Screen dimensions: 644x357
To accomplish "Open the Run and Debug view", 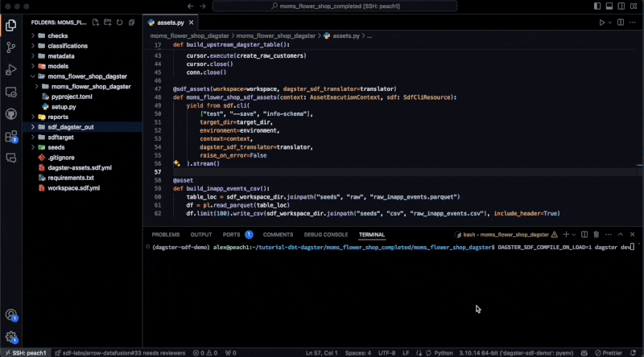I will [x=11, y=70].
